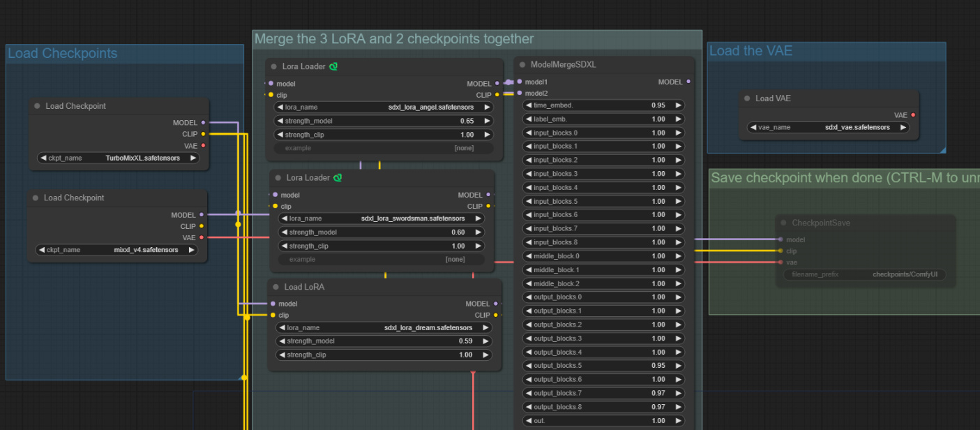The width and height of the screenshot is (980, 430).
Task: Click the refresh icon on the second Lora Loader
Action: pyautogui.click(x=338, y=177)
